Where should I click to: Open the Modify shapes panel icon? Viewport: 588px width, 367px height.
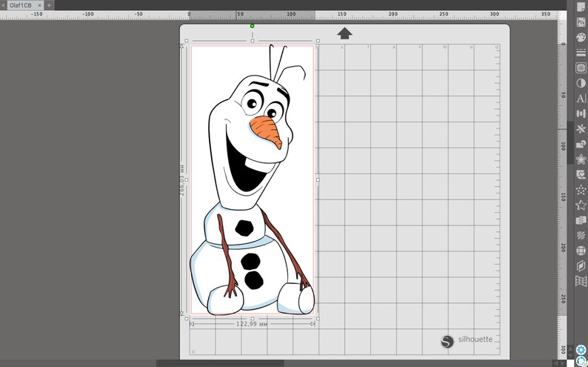click(581, 144)
